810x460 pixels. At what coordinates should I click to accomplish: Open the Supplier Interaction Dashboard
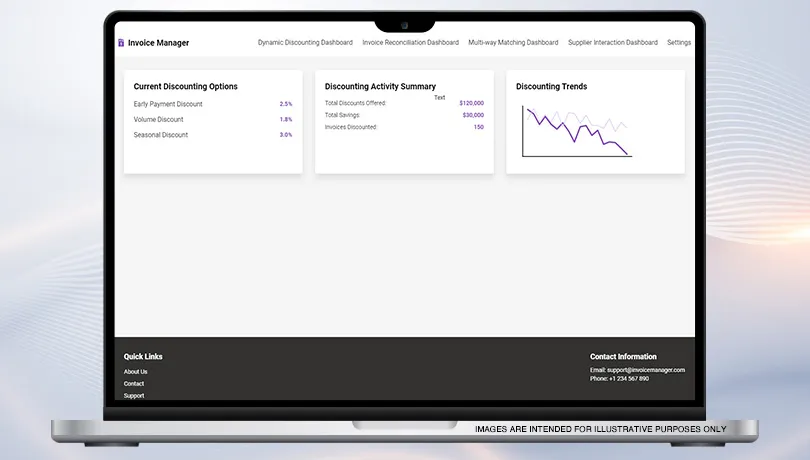[612, 43]
